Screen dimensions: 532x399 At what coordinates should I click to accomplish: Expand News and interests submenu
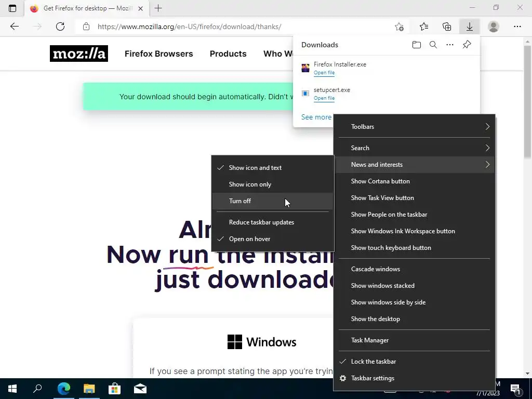pos(414,165)
